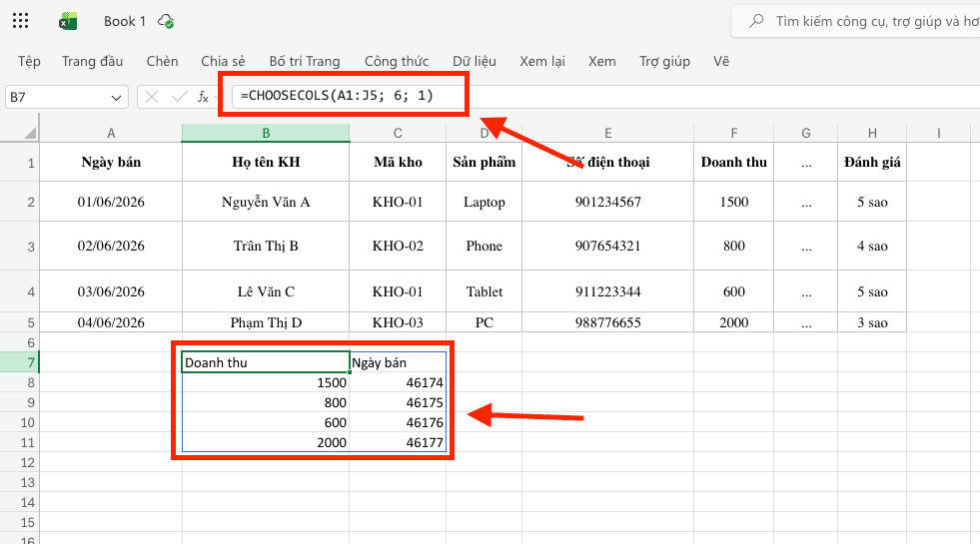The width and height of the screenshot is (980, 544).
Task: Select column A header
Action: click(x=111, y=133)
